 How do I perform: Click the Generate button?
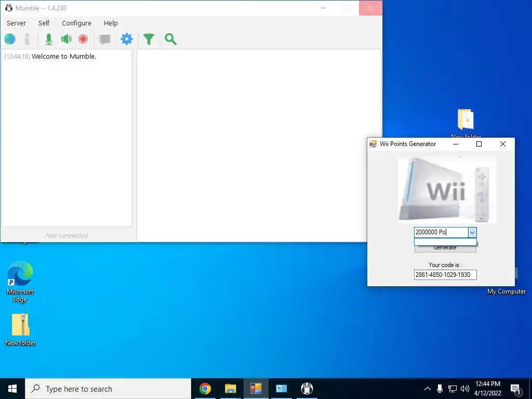pyautogui.click(x=445, y=248)
